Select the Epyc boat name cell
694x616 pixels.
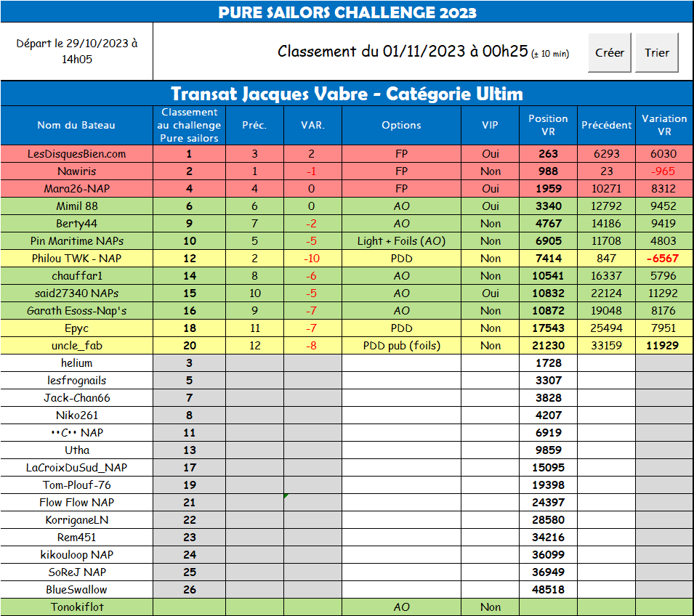(76, 328)
